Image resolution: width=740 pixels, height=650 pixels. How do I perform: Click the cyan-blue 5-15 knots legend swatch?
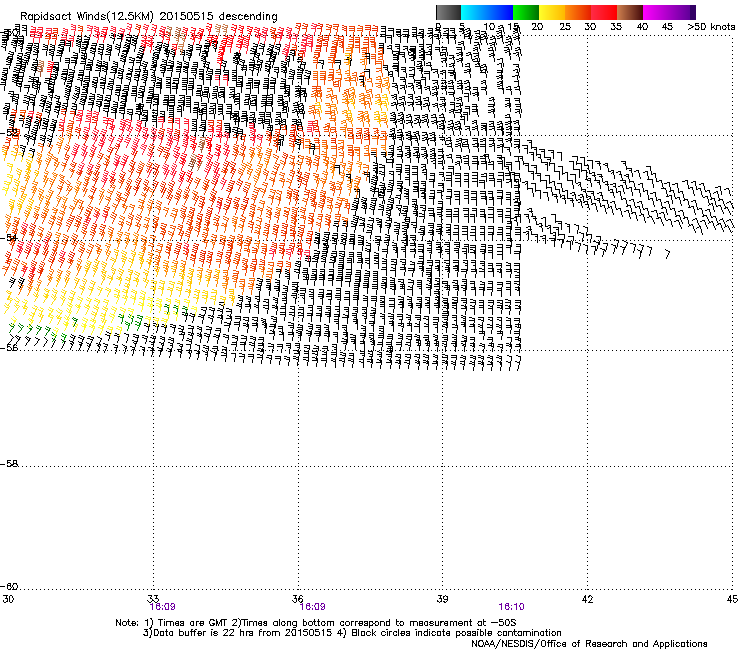coord(487,12)
